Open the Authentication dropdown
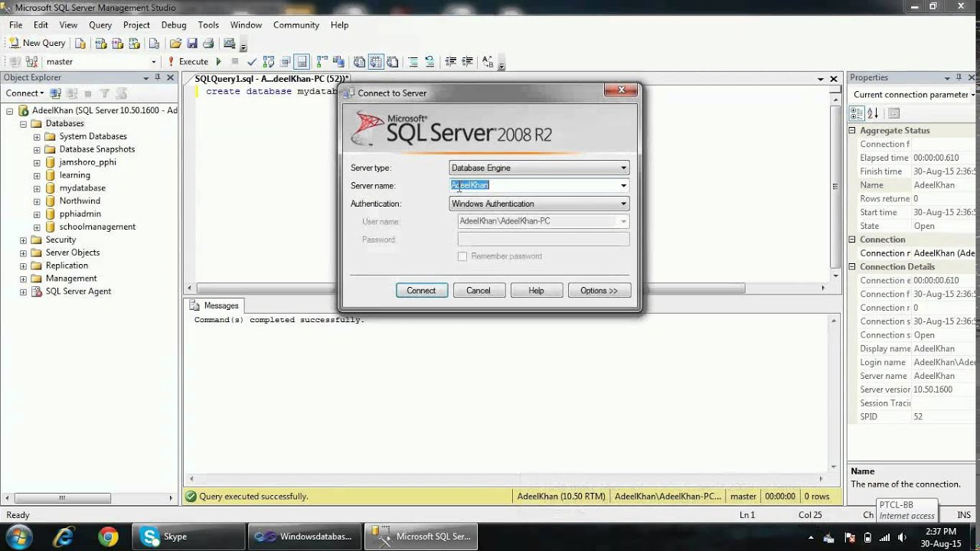980x551 pixels. (x=623, y=204)
